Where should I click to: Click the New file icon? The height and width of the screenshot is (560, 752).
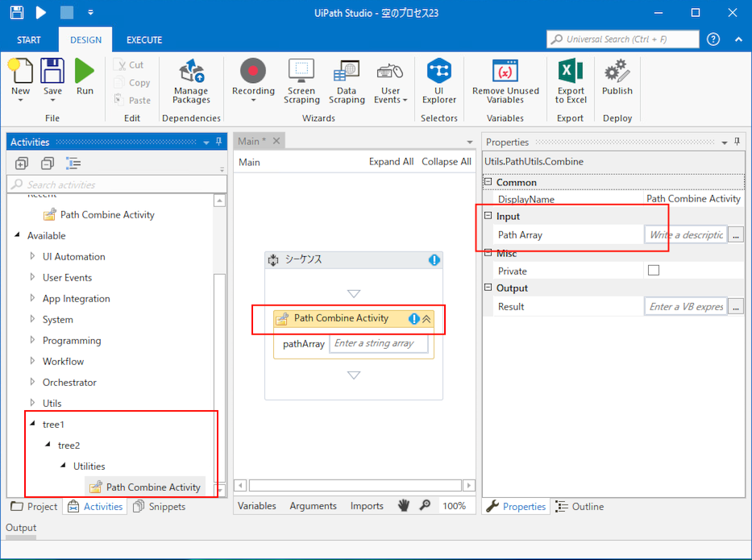point(20,71)
